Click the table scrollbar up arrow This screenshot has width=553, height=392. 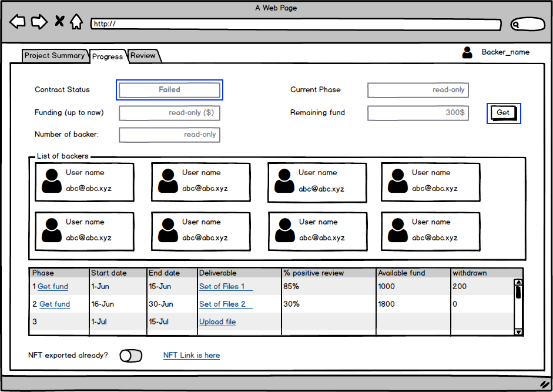pyautogui.click(x=518, y=282)
